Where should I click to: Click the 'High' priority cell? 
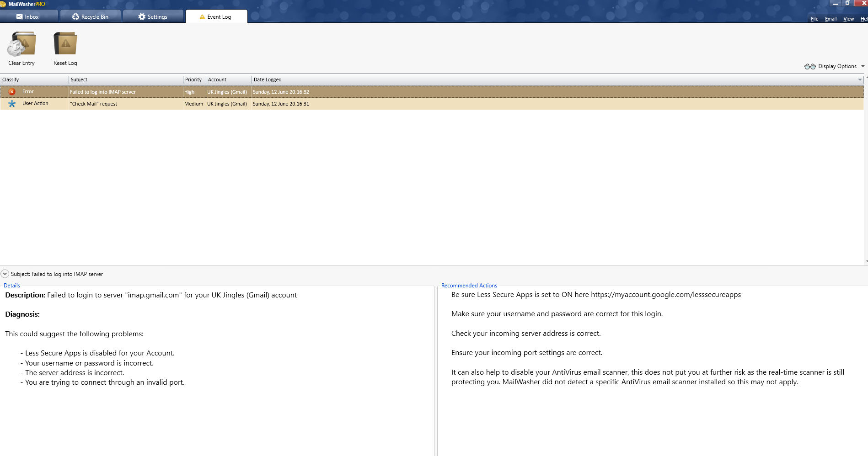[x=189, y=92]
